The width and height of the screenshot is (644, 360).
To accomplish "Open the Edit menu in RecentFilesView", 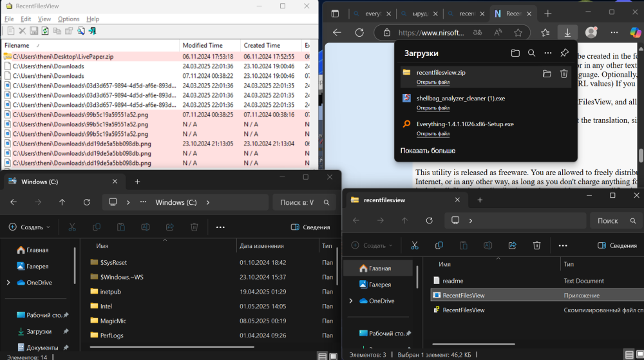I will [26, 19].
